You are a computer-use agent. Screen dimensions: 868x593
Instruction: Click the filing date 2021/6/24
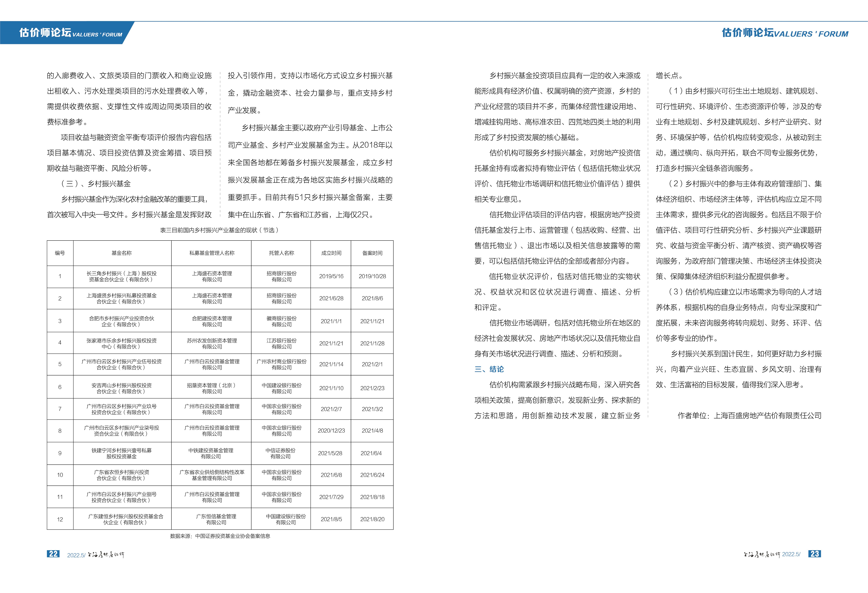(x=372, y=475)
